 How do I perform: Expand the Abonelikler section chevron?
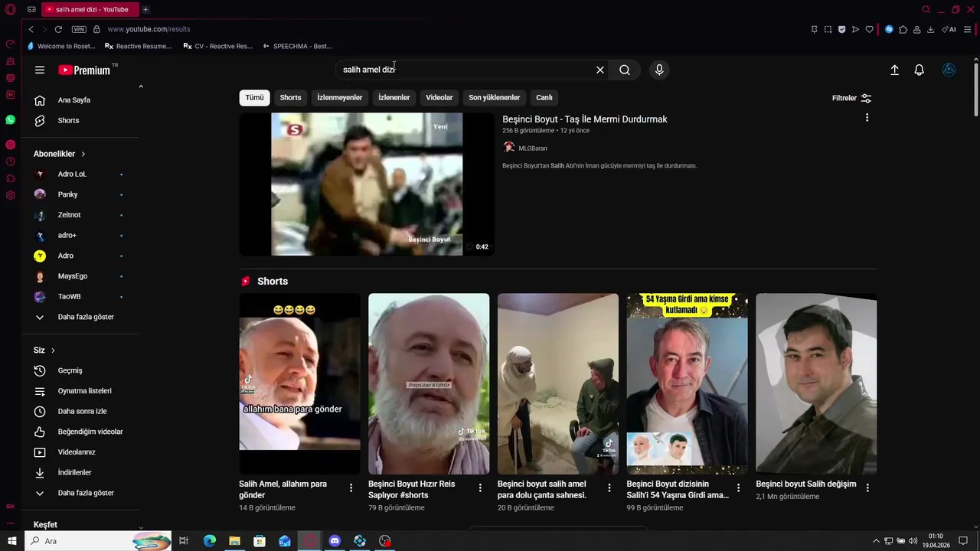(83, 154)
